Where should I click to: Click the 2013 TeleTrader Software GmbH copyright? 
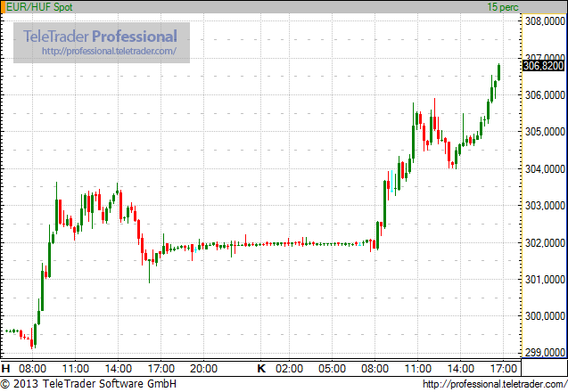88,384
